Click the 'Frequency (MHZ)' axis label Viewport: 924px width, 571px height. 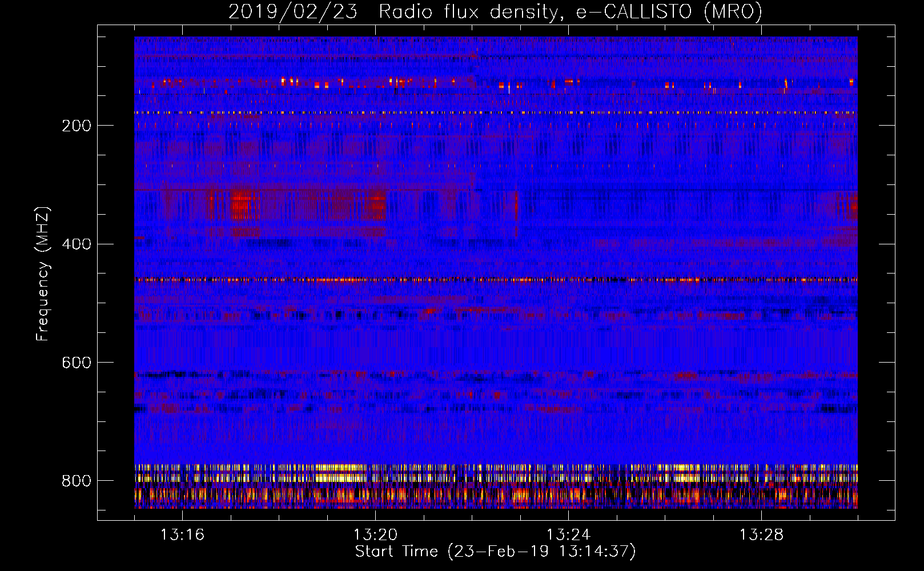point(43,274)
